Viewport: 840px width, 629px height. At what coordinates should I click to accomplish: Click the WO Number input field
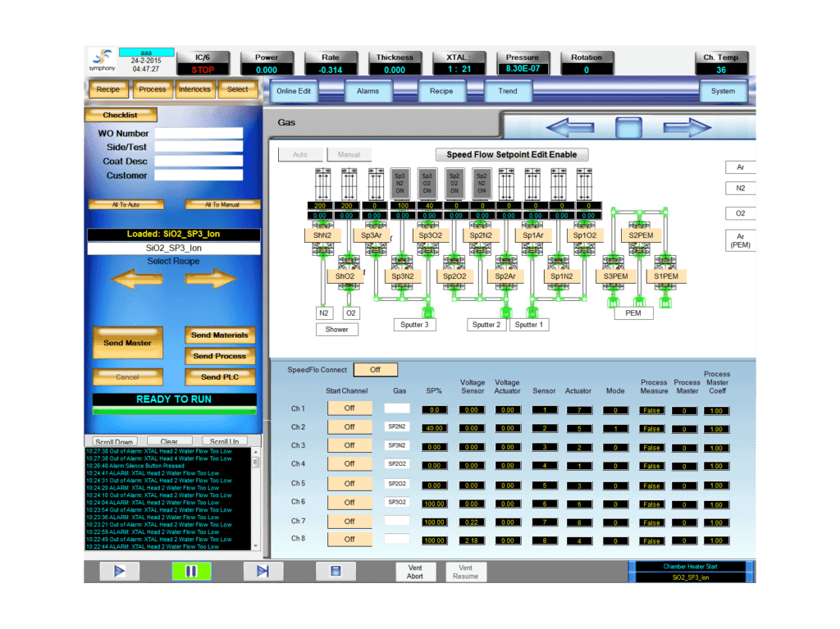pos(199,134)
